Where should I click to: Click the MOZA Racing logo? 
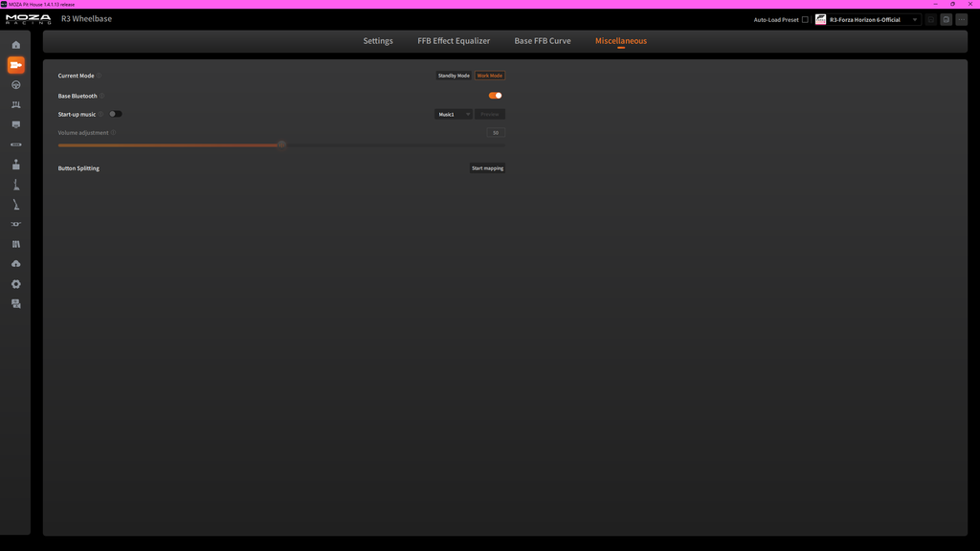pos(28,19)
